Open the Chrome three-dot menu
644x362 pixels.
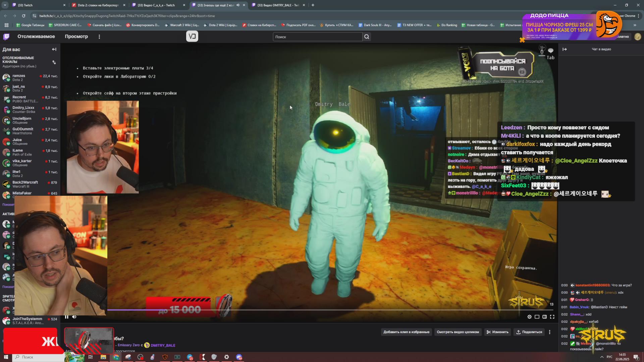point(638,16)
